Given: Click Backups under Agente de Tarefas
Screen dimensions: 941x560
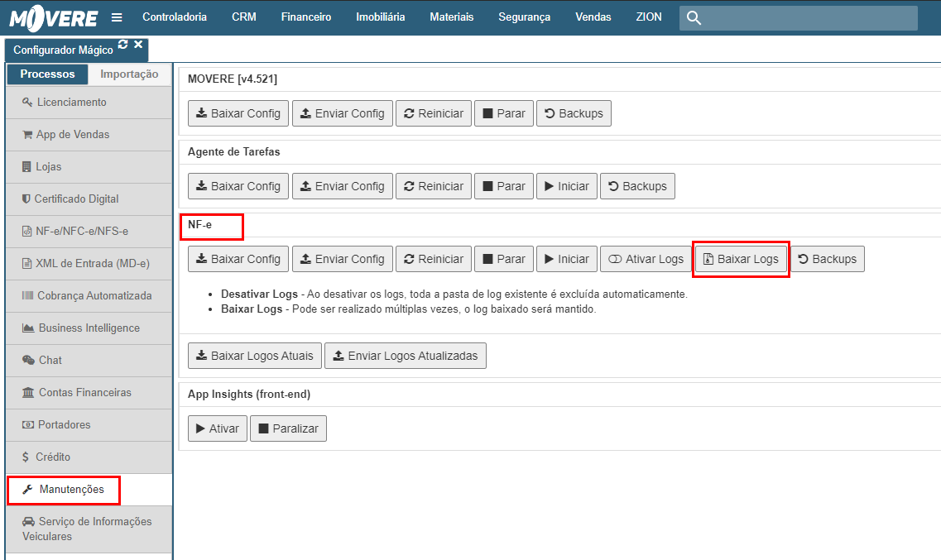Looking at the screenshot, I should click(638, 186).
